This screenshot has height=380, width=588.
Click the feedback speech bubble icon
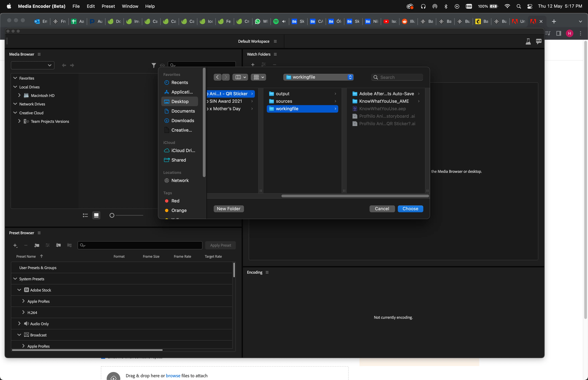(x=539, y=42)
